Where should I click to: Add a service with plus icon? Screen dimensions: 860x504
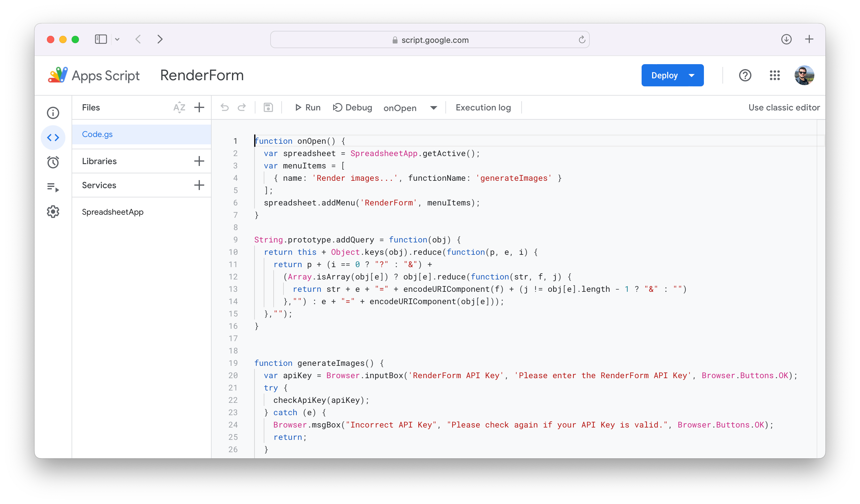point(199,185)
